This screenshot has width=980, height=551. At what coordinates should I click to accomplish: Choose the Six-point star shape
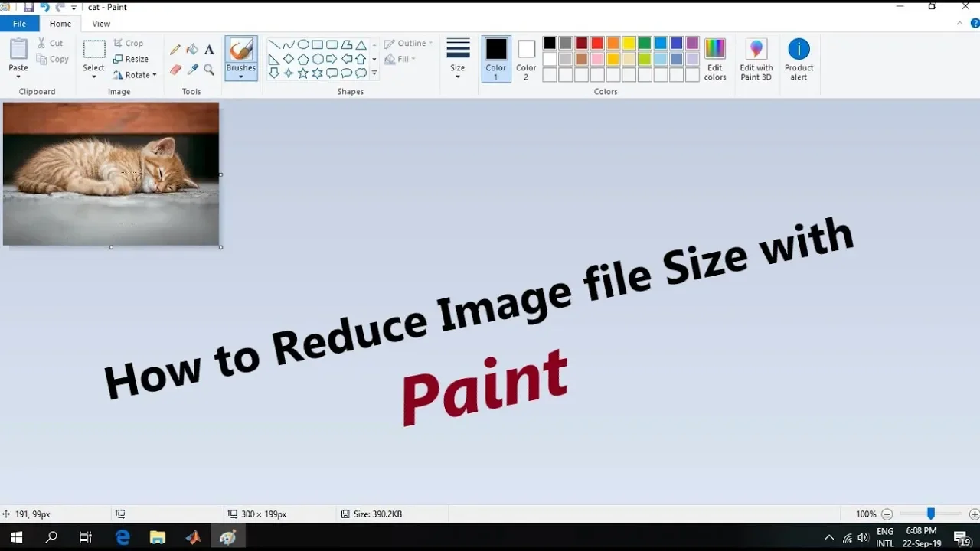pyautogui.click(x=318, y=73)
